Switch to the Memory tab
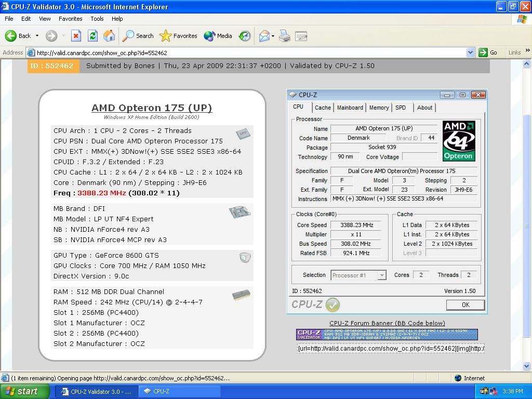 pyautogui.click(x=379, y=108)
